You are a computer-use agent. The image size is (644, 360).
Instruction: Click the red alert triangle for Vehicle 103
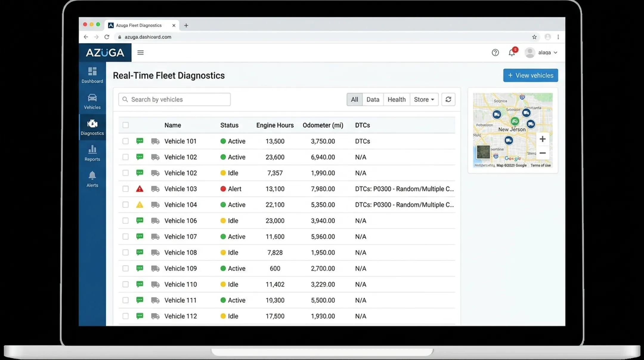(140, 189)
